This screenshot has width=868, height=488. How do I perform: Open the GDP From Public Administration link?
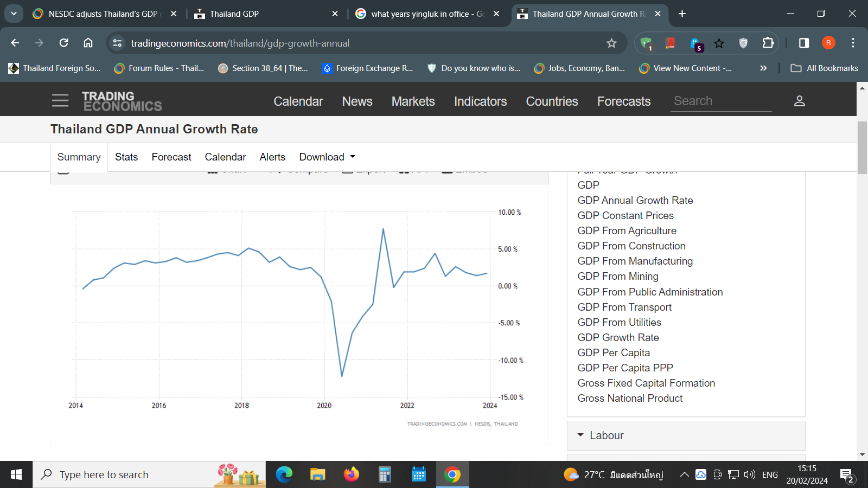tap(650, 292)
